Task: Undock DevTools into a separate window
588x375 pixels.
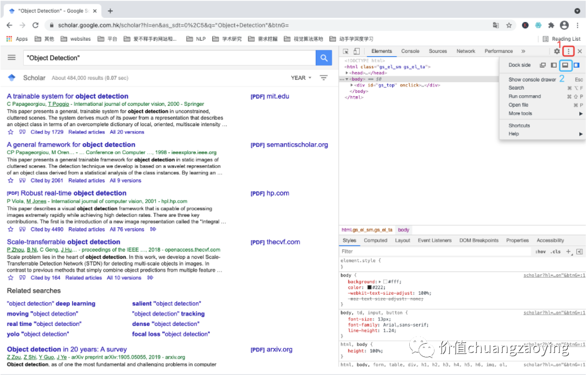Action: (x=542, y=66)
